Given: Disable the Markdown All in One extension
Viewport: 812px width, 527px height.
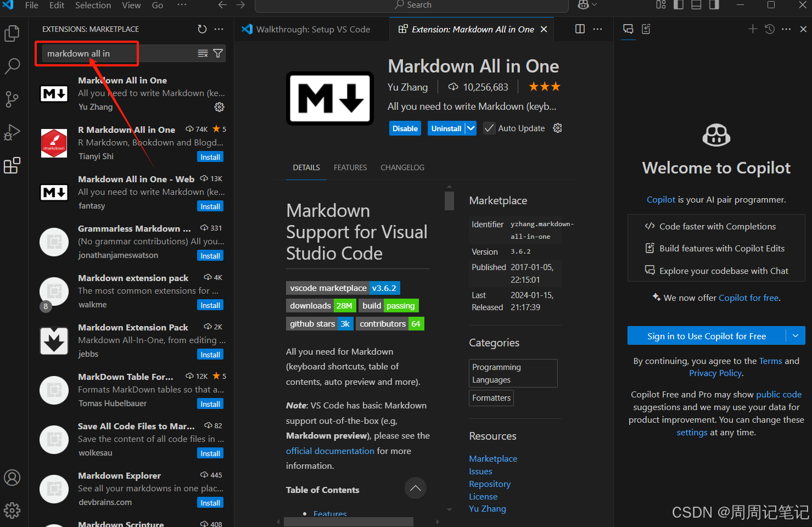Looking at the screenshot, I should [x=405, y=128].
